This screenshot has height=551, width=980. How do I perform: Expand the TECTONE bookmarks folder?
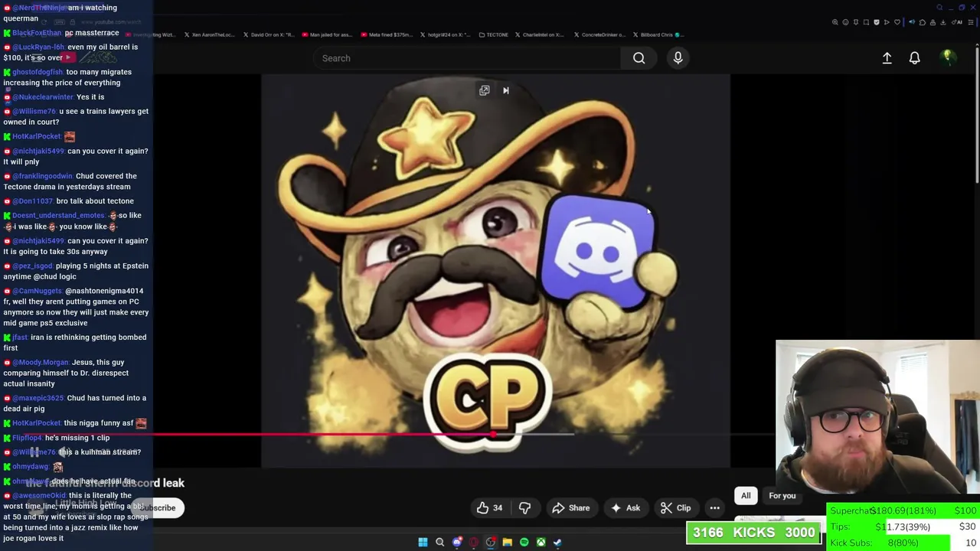pyautogui.click(x=493, y=34)
